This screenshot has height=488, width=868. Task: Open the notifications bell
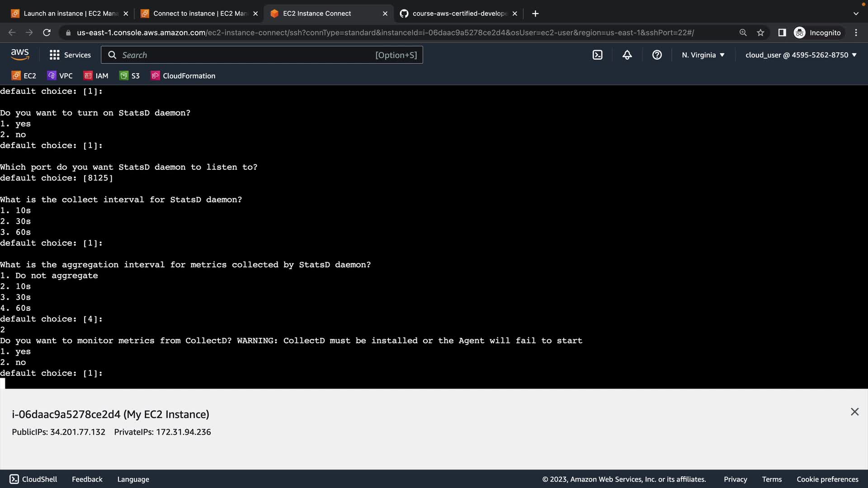[627, 55]
